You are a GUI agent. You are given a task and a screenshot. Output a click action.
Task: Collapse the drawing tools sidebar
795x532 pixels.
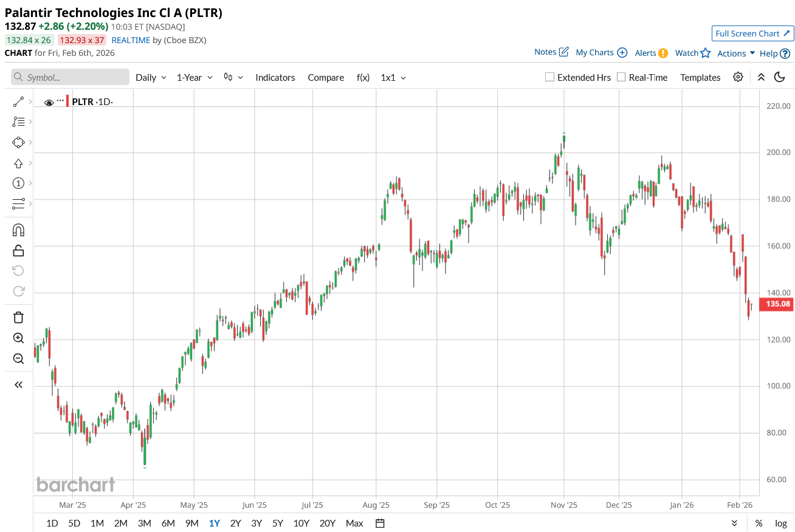point(18,384)
